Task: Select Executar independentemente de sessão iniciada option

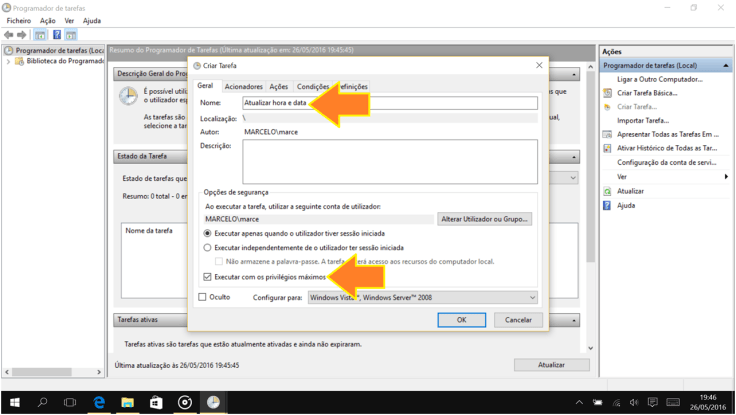Action: pyautogui.click(x=208, y=247)
